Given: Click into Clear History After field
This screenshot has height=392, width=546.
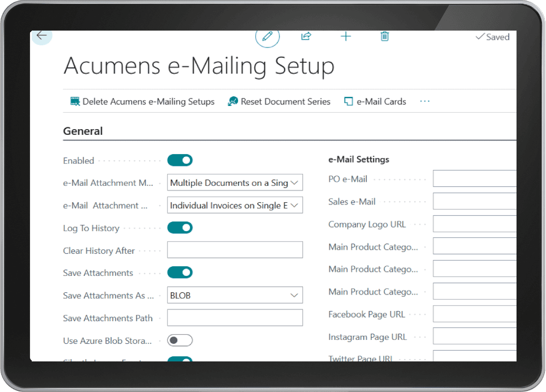Looking at the screenshot, I should click(235, 250).
